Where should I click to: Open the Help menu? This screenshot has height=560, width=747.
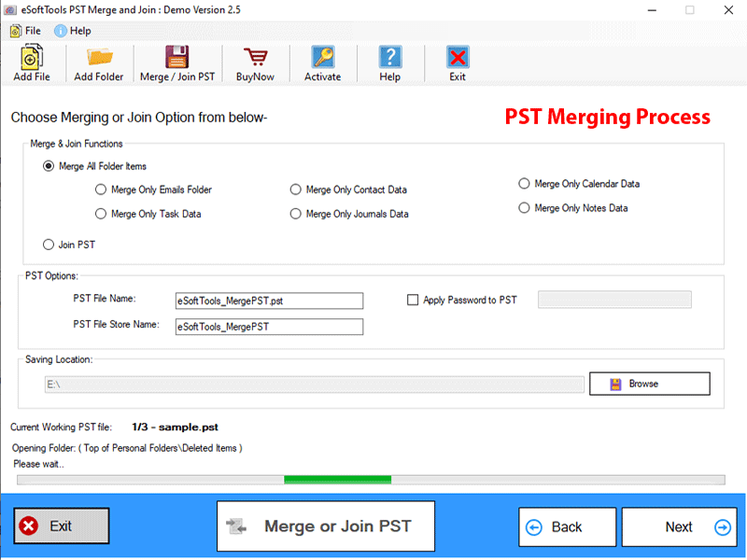click(73, 31)
